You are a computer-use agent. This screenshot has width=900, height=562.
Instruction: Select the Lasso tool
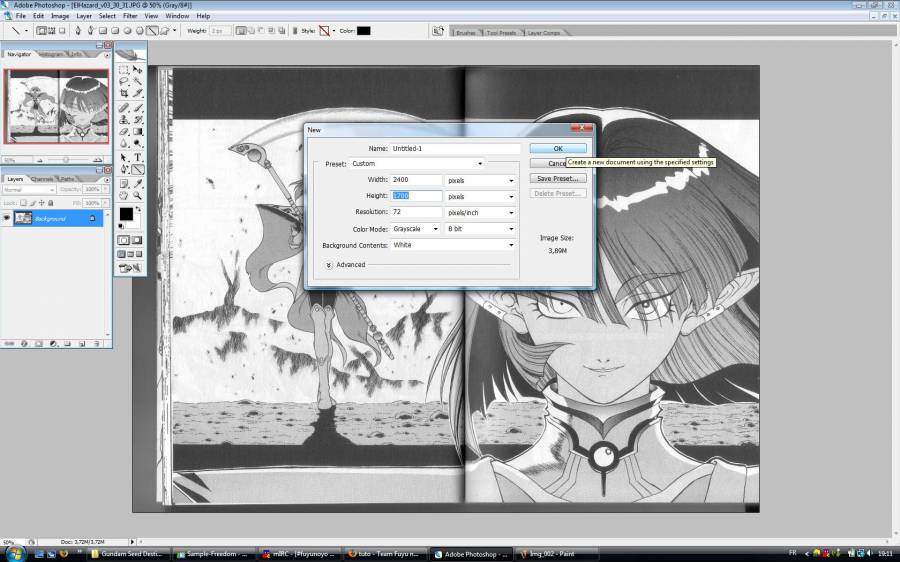[x=124, y=82]
